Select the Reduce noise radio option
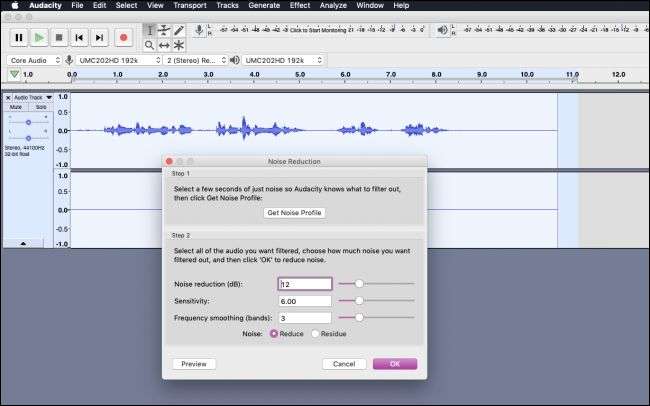 pyautogui.click(x=274, y=333)
